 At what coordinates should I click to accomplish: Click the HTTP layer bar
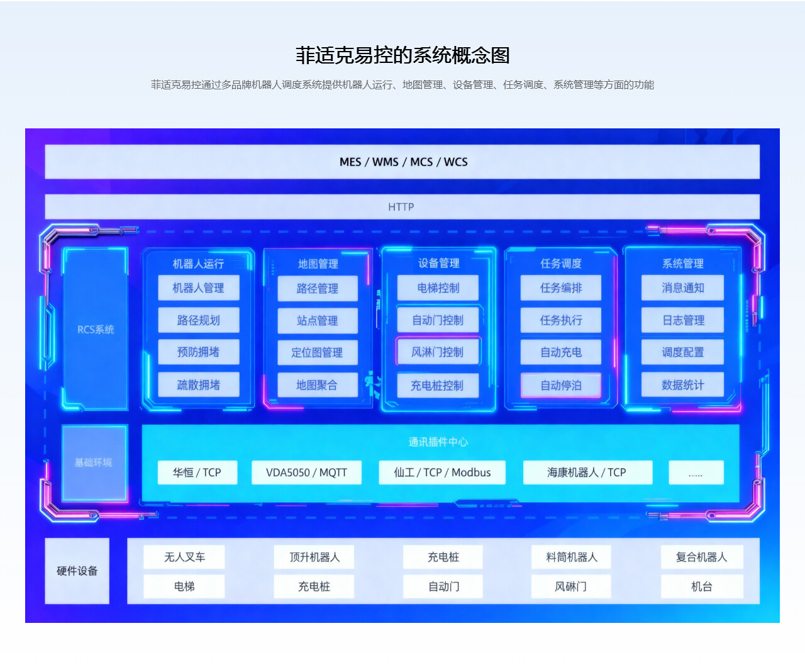point(402,207)
